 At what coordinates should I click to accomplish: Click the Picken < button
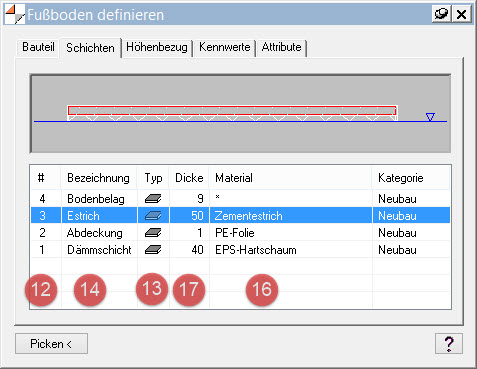pyautogui.click(x=51, y=343)
